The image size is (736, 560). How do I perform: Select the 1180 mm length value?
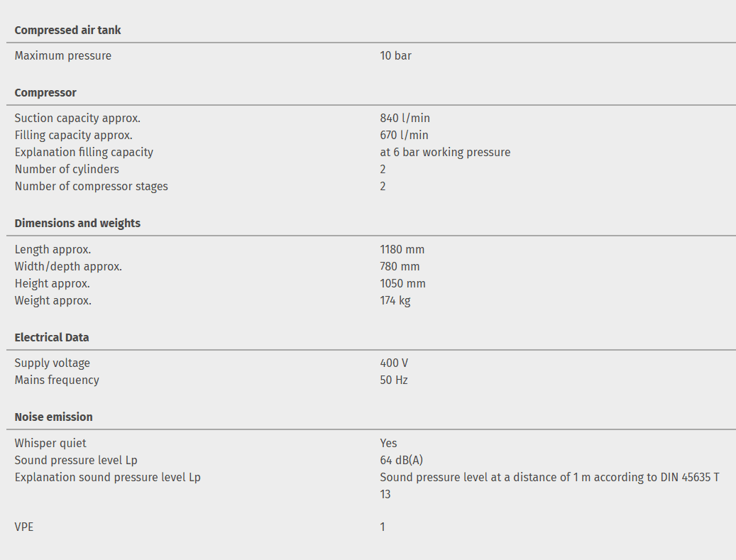pyautogui.click(x=402, y=249)
